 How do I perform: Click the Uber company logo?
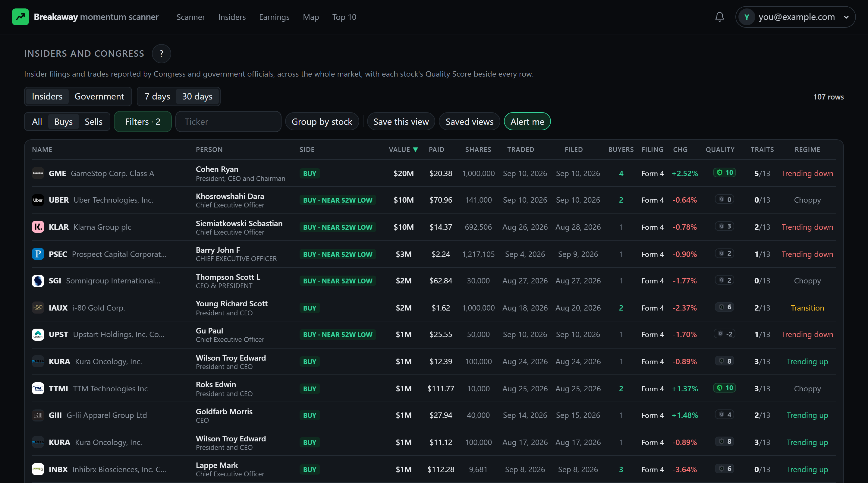click(x=38, y=200)
